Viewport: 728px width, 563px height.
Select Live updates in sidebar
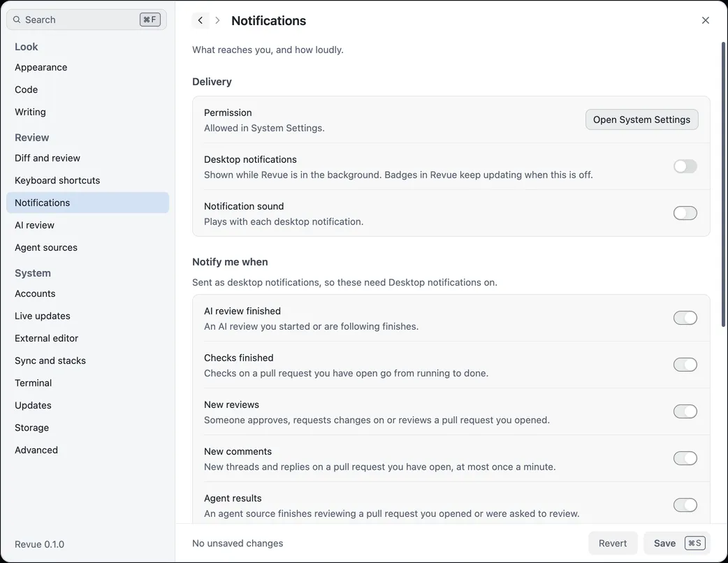[x=88, y=316]
